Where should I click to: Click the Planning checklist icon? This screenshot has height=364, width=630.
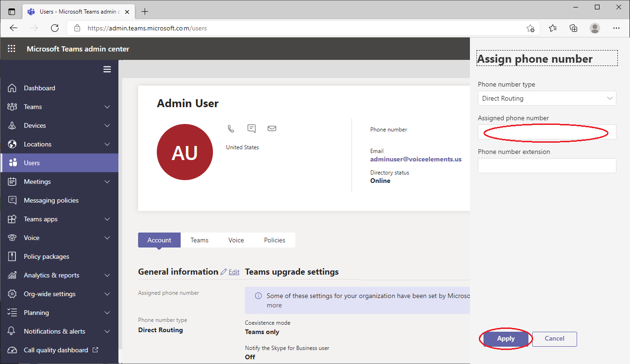point(12,313)
